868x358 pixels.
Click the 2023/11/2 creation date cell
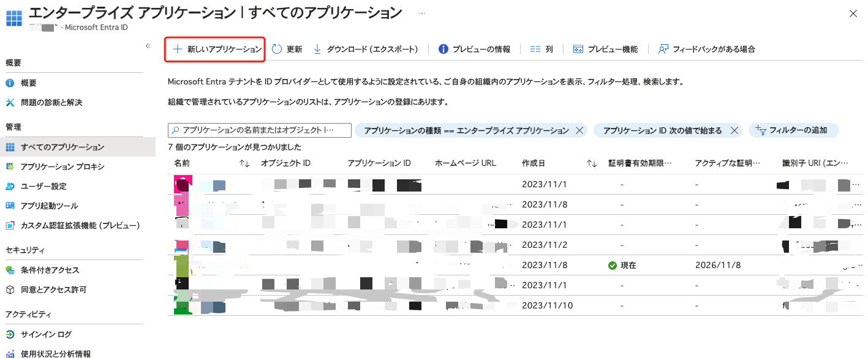pyautogui.click(x=545, y=245)
